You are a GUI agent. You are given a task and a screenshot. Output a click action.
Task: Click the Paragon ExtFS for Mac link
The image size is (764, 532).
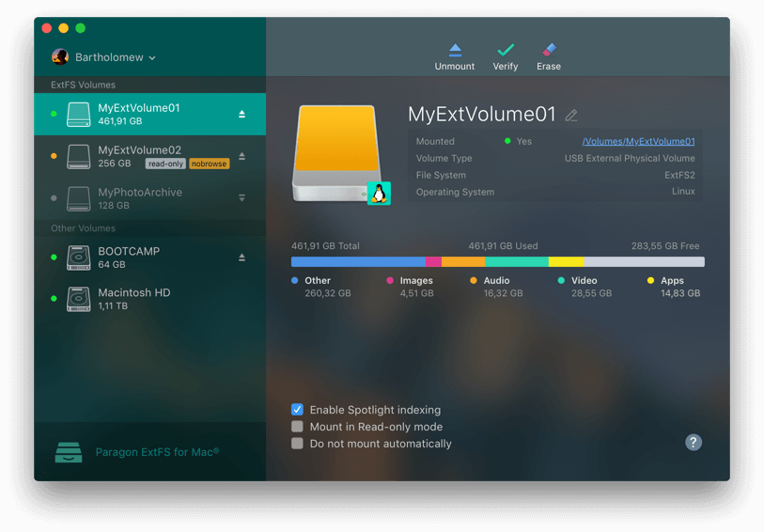pyautogui.click(x=157, y=452)
